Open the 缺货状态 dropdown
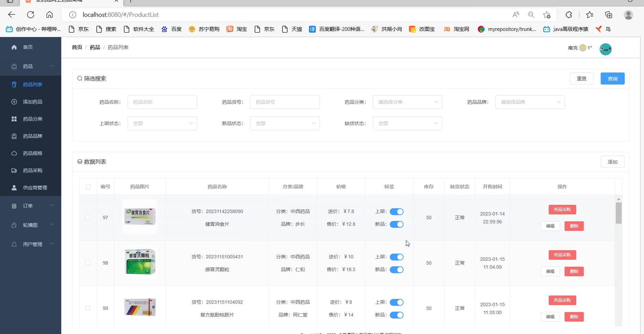Screen dimensions: 644x334 [407, 123]
